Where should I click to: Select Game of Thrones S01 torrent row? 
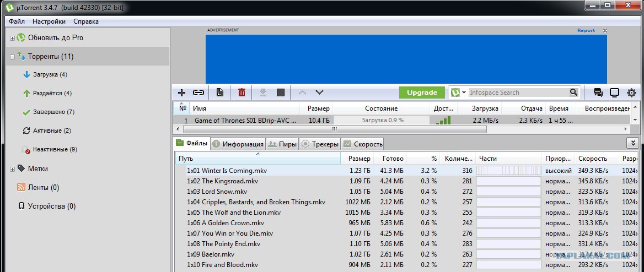coord(401,121)
